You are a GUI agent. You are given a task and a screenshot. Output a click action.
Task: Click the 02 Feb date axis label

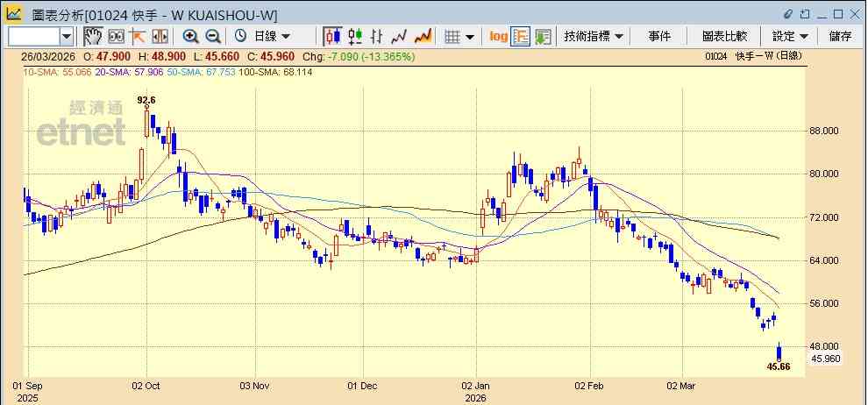click(x=590, y=386)
